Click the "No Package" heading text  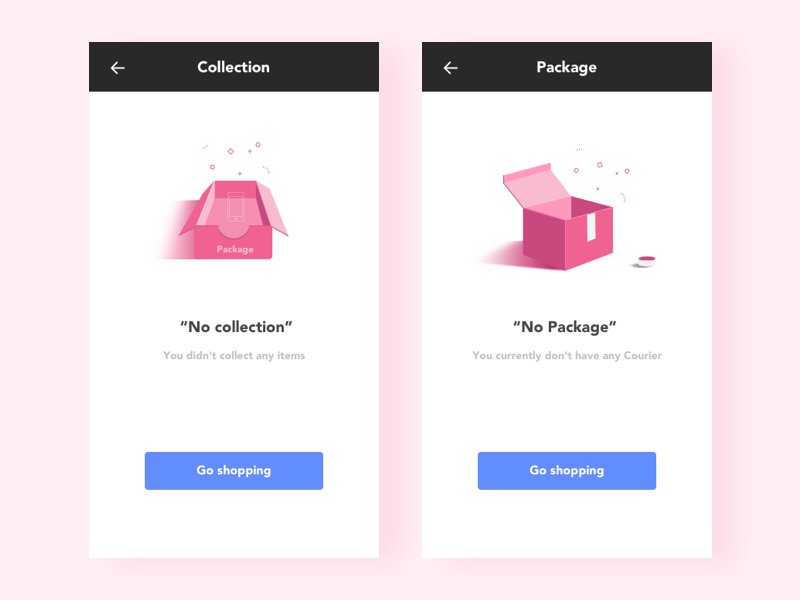pyautogui.click(x=565, y=327)
